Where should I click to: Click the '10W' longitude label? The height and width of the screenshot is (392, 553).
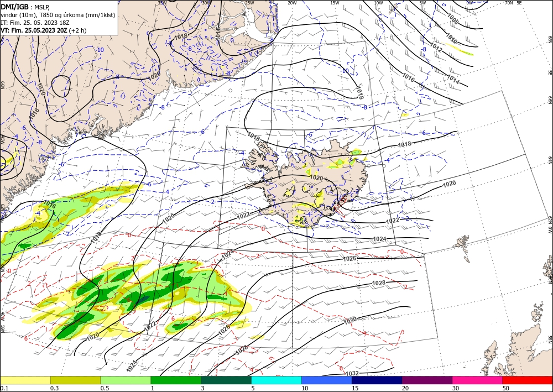(x=378, y=3)
